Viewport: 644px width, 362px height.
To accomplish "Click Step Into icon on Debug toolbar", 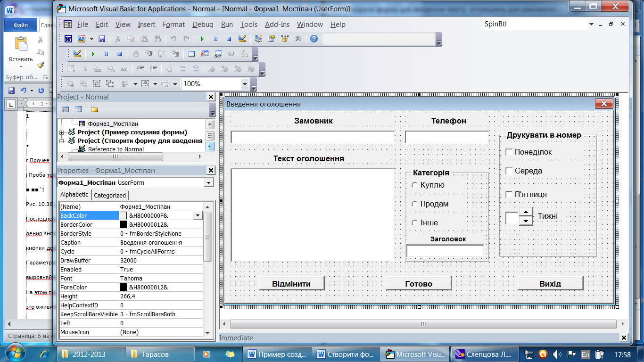I will (149, 54).
